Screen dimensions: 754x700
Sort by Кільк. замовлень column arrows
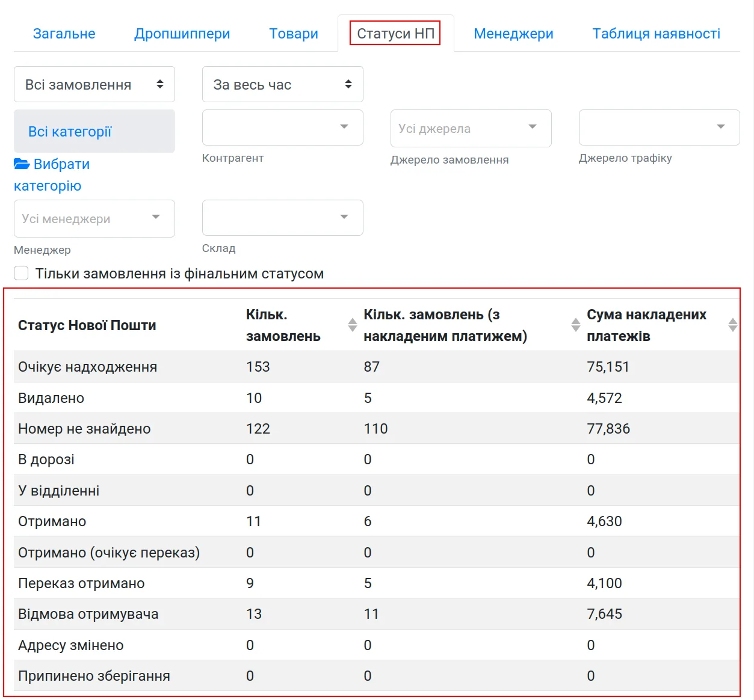pos(353,325)
